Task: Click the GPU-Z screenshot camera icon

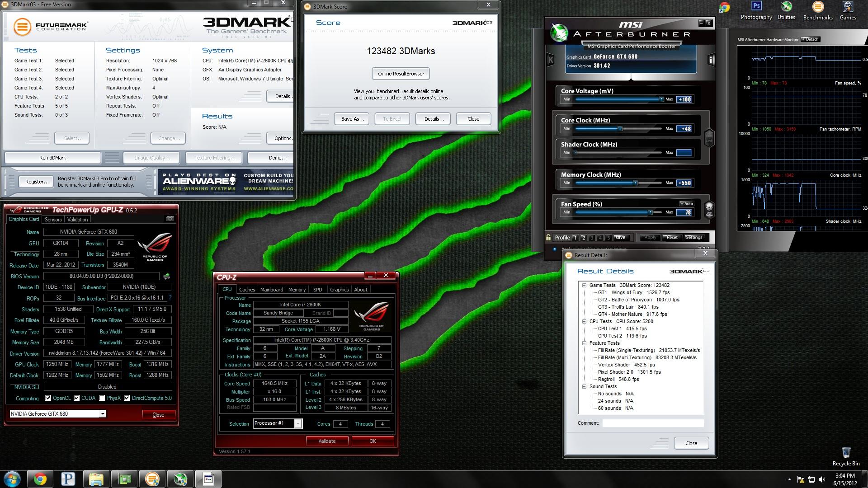Action: coord(170,219)
